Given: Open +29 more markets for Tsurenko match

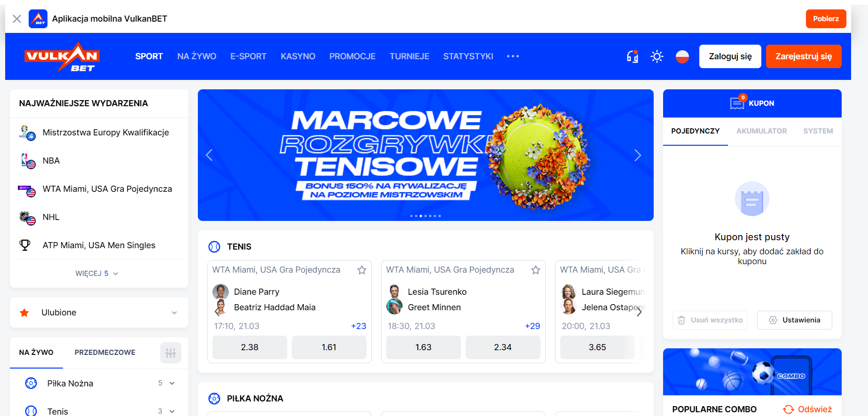Looking at the screenshot, I should coord(532,326).
